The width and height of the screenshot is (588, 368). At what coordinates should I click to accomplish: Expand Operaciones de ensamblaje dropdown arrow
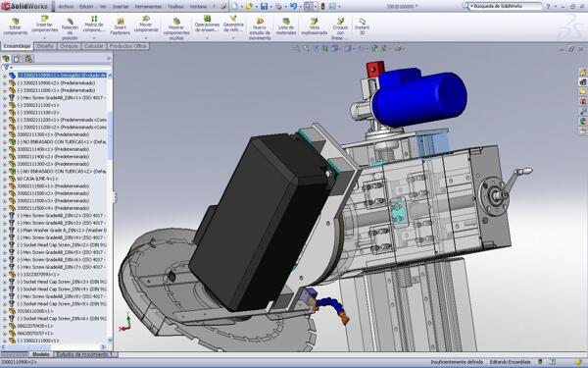207,38
